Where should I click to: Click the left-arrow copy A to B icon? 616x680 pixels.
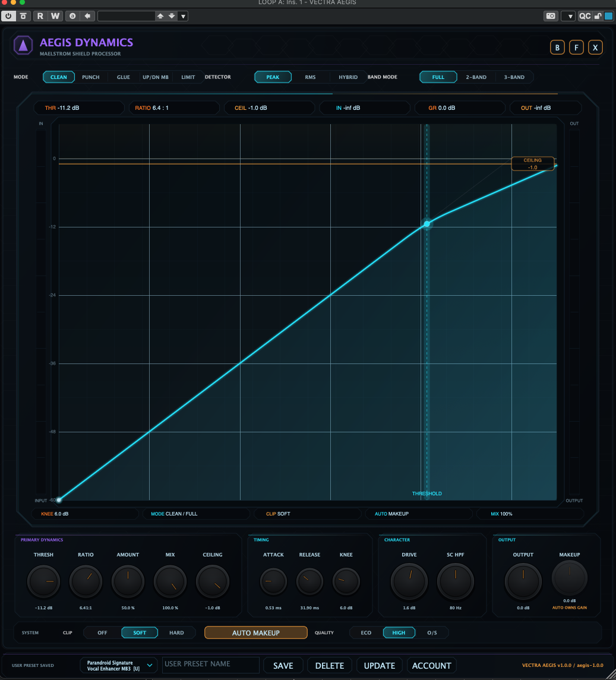(87, 16)
